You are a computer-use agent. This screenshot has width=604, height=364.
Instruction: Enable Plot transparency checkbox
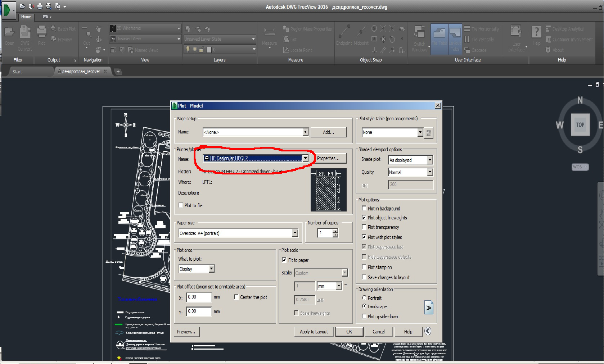pos(364,227)
